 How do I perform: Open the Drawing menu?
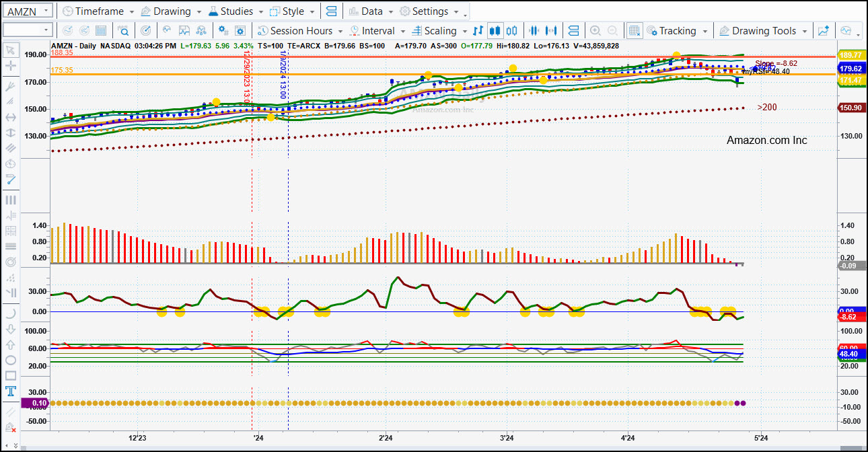point(172,11)
